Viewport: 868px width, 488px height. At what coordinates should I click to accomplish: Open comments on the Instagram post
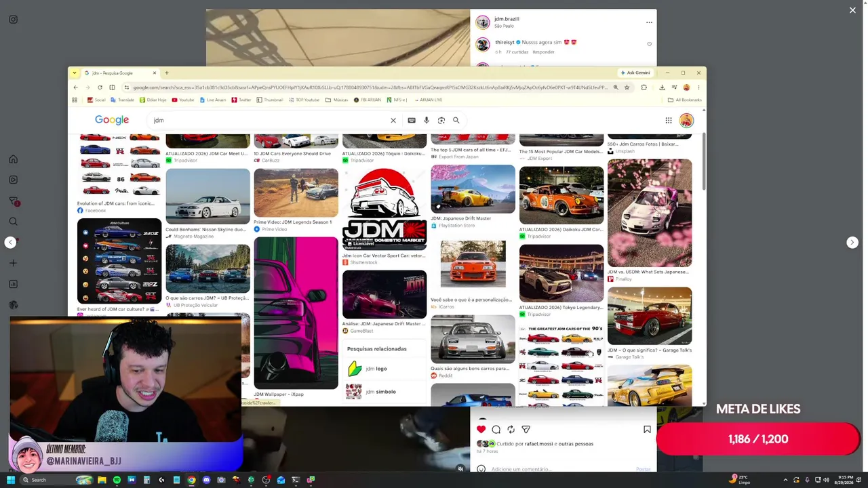496,429
